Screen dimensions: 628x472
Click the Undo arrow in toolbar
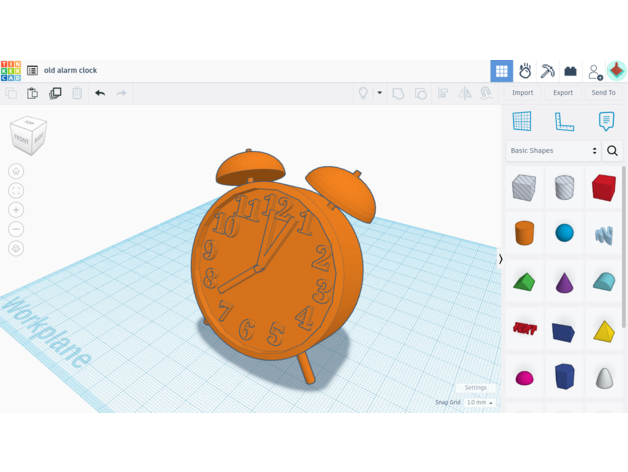click(100, 93)
